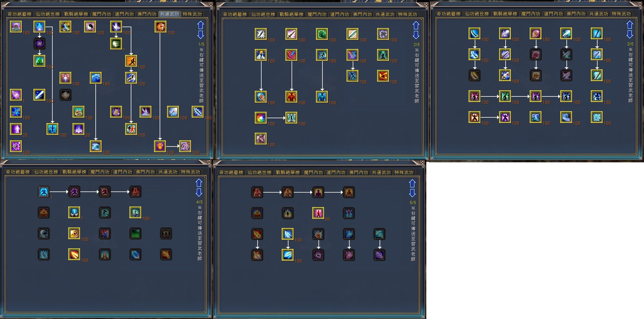
Task: Close the page 5/5 skill window
Action: click(x=423, y=163)
